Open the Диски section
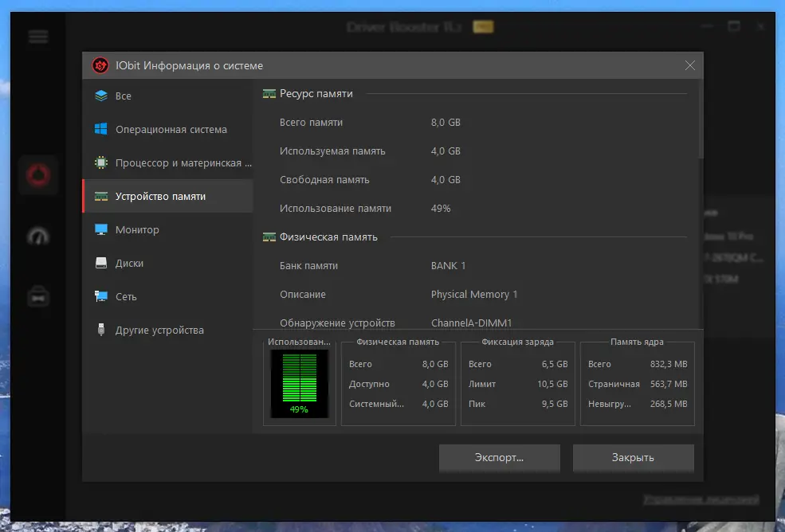The width and height of the screenshot is (785, 532). coord(167,264)
